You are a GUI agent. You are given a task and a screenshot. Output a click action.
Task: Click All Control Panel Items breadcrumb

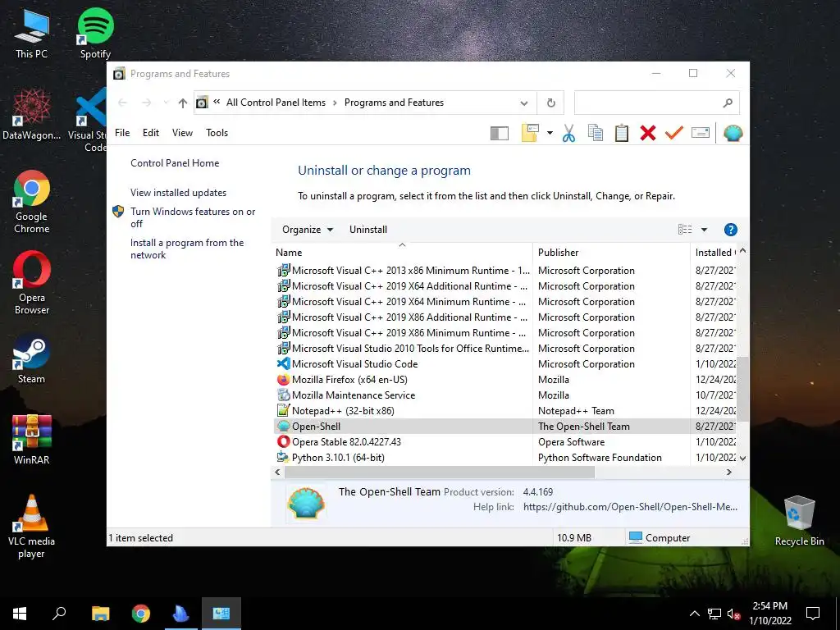click(x=276, y=103)
